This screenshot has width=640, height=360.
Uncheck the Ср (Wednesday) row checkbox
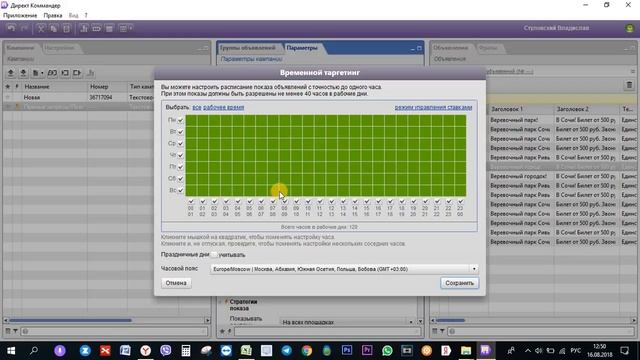180,144
